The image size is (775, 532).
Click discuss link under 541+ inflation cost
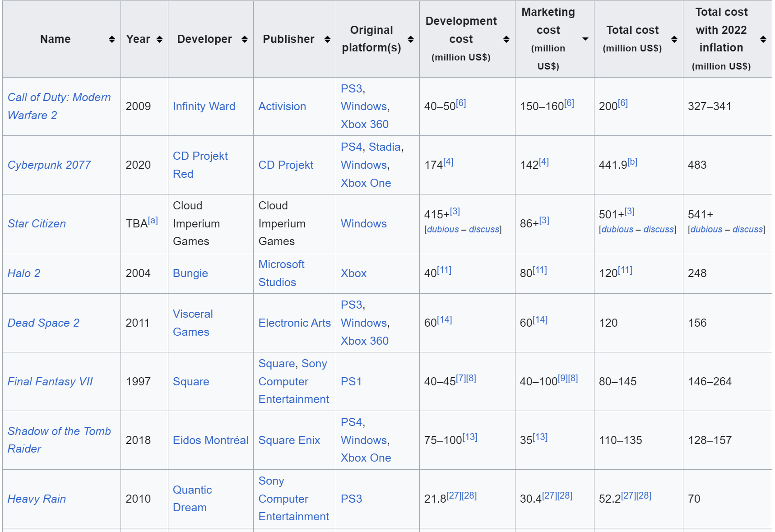pos(747,229)
